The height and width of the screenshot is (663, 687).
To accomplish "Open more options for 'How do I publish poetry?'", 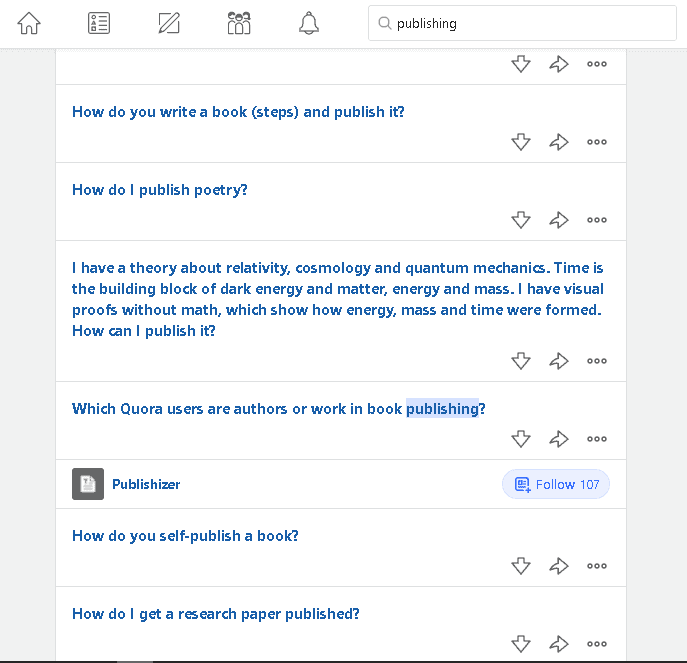I will pos(597,220).
